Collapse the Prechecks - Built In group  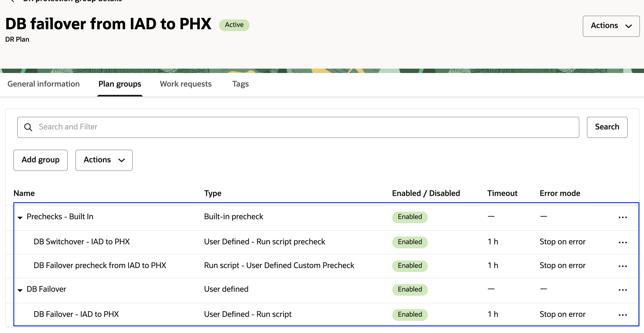click(20, 217)
